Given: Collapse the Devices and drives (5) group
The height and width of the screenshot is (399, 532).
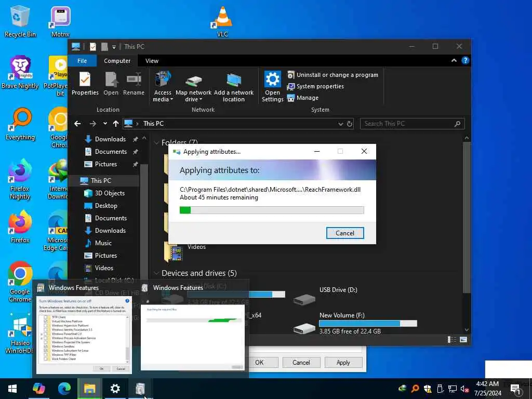Looking at the screenshot, I should pyautogui.click(x=156, y=273).
